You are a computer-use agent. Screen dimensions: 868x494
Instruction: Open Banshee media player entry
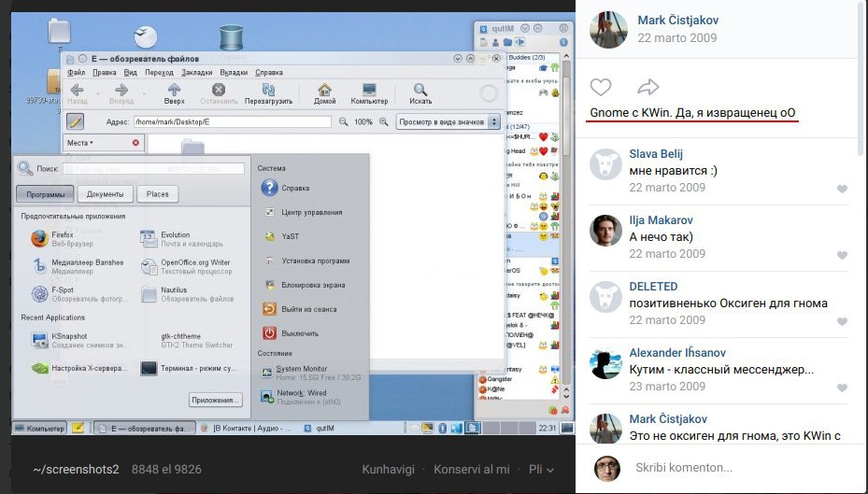77,267
